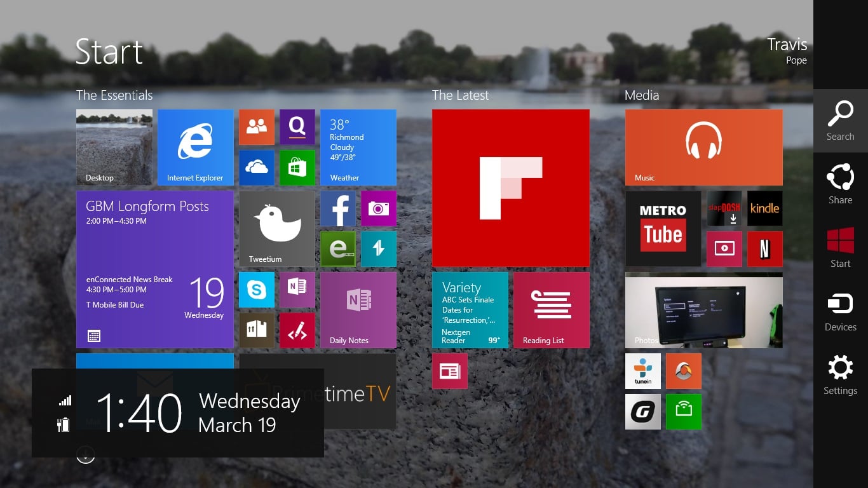This screenshot has height=488, width=868.
Task: Open the Weather tile showing Richmond forecast
Action: point(358,147)
